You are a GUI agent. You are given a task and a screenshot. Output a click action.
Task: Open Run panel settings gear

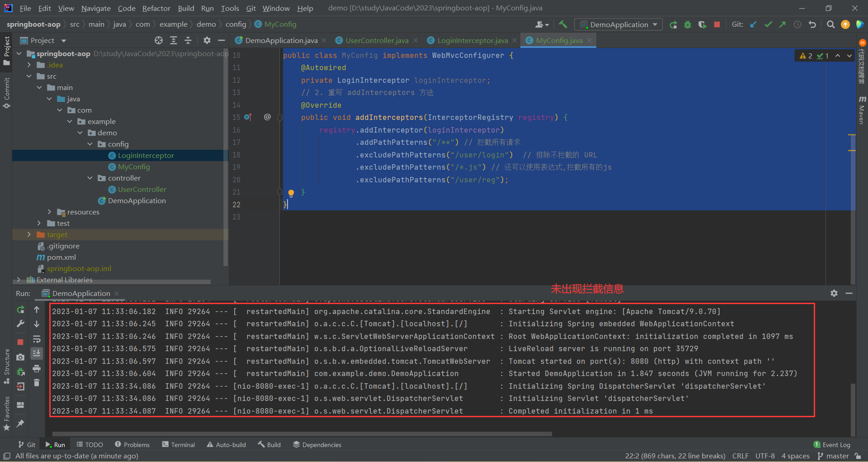[834, 293]
